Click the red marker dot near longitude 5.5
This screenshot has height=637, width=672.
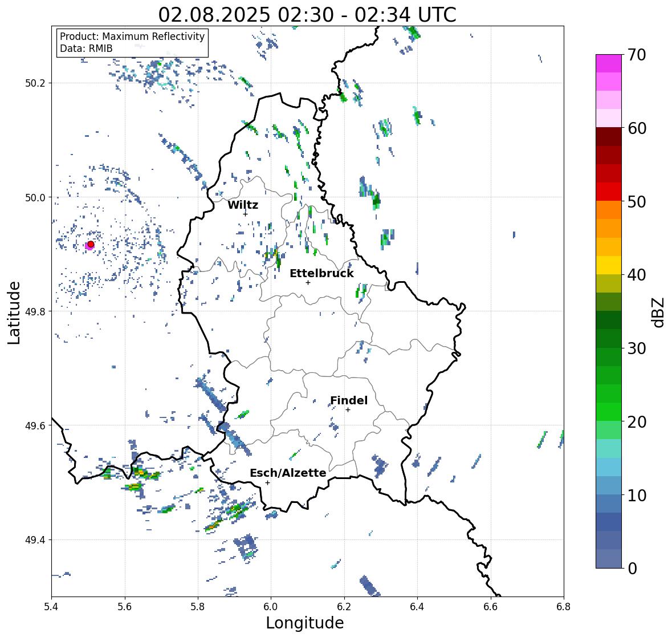pos(91,244)
